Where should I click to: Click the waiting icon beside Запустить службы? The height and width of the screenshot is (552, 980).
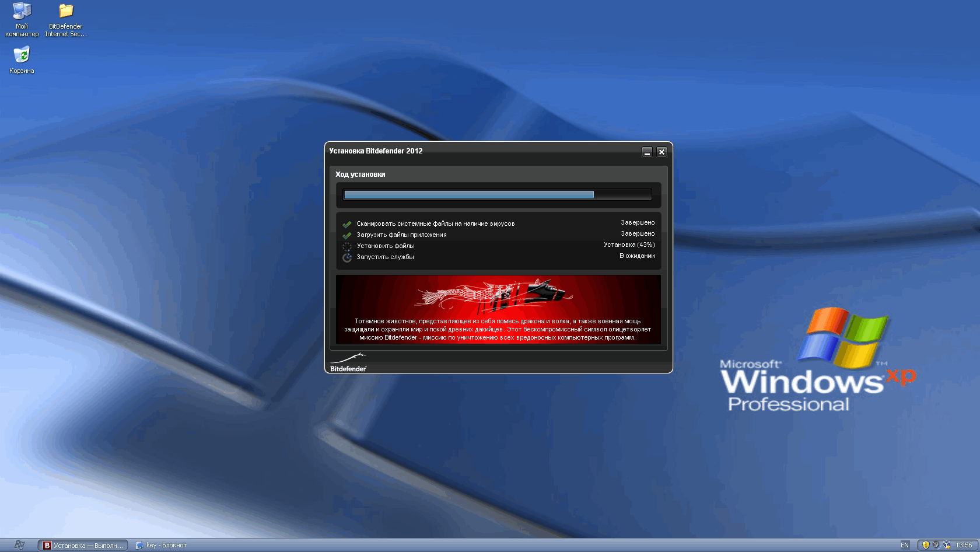pos(347,257)
